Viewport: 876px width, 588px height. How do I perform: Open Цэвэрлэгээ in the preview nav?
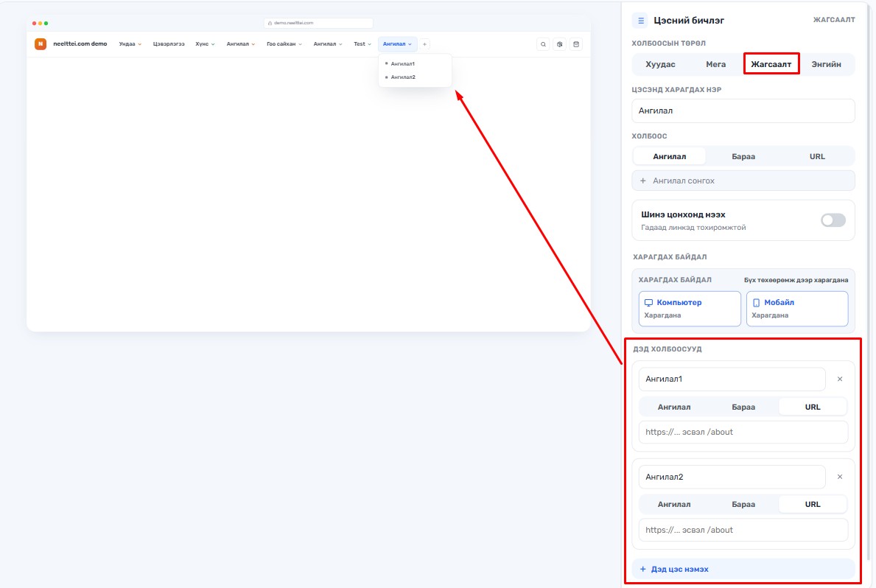(169, 44)
